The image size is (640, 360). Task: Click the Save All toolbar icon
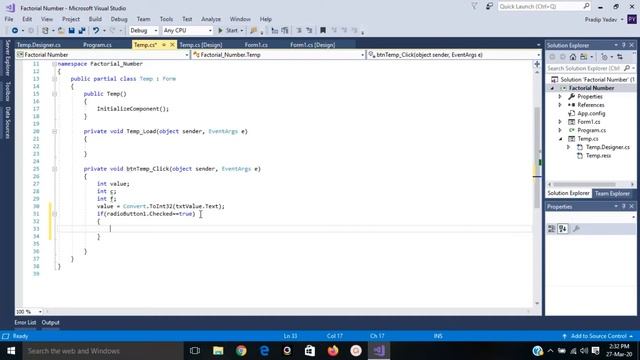coord(82,31)
